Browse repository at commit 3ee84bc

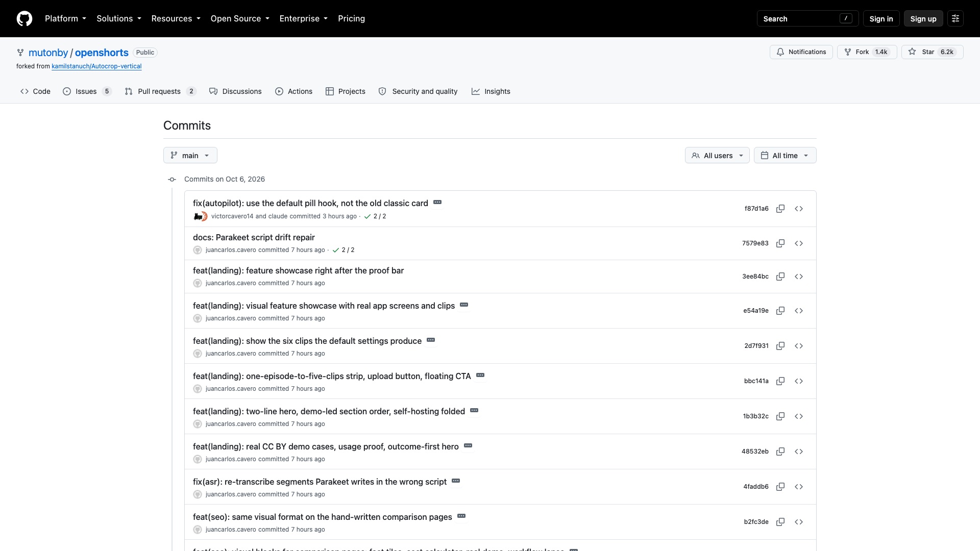click(799, 277)
